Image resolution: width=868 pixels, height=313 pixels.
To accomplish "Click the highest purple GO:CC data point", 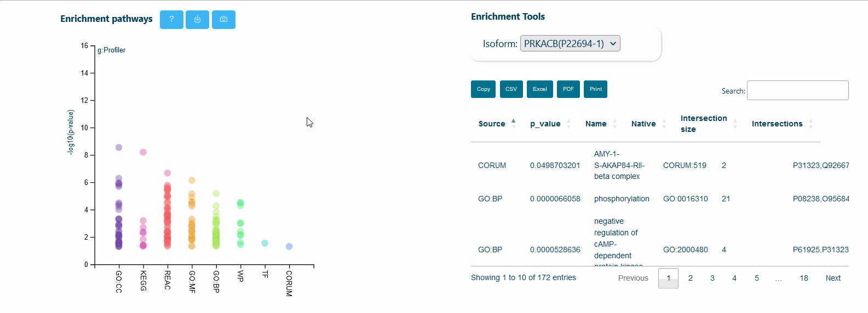I will tap(119, 148).
